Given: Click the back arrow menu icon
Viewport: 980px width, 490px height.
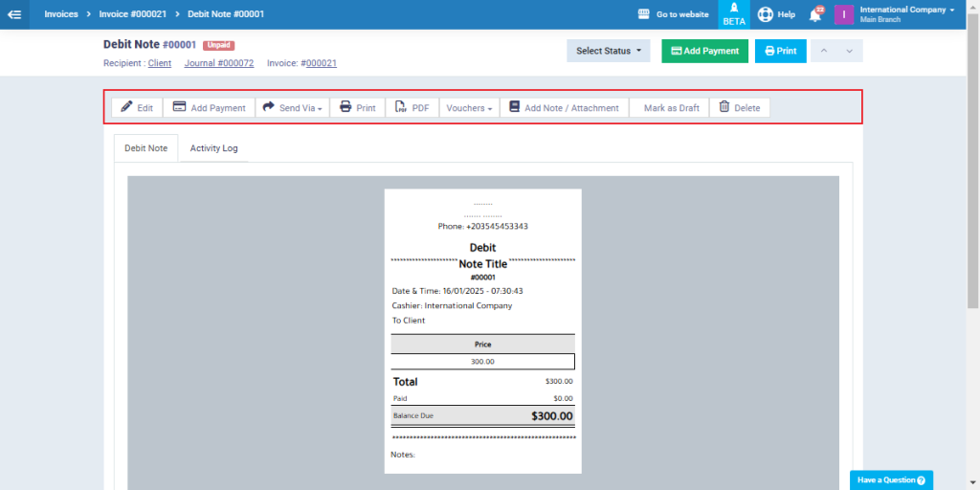Looking at the screenshot, I should click(14, 14).
